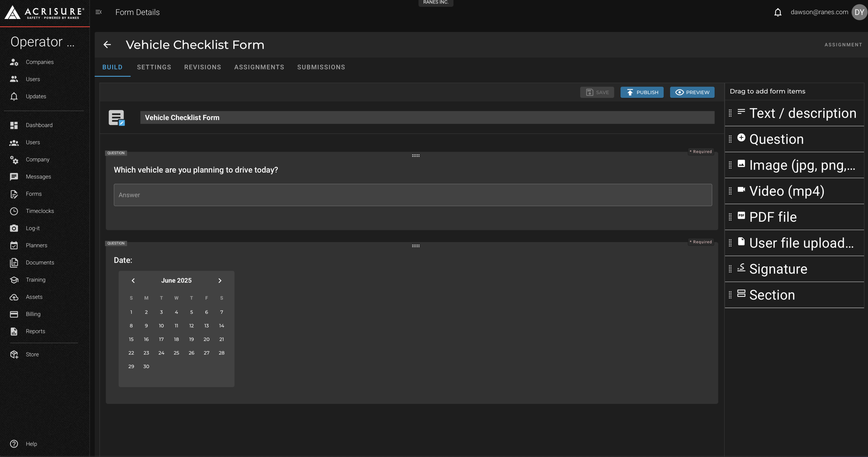Viewport: 868px width, 457px height.
Task: Go back with the arrow beside form title
Action: pyautogui.click(x=107, y=45)
